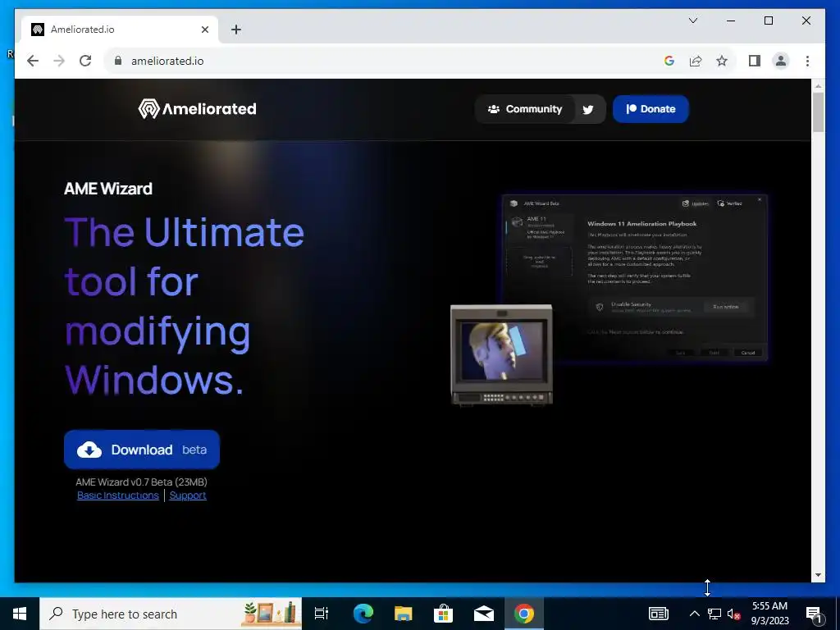
Task: Open the Basic Instructions link
Action: pyautogui.click(x=118, y=495)
